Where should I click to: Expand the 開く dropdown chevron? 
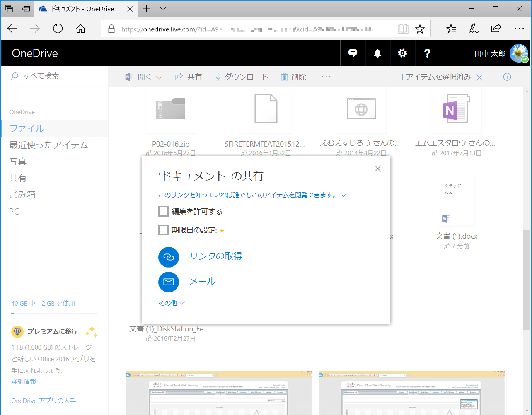pyautogui.click(x=158, y=77)
